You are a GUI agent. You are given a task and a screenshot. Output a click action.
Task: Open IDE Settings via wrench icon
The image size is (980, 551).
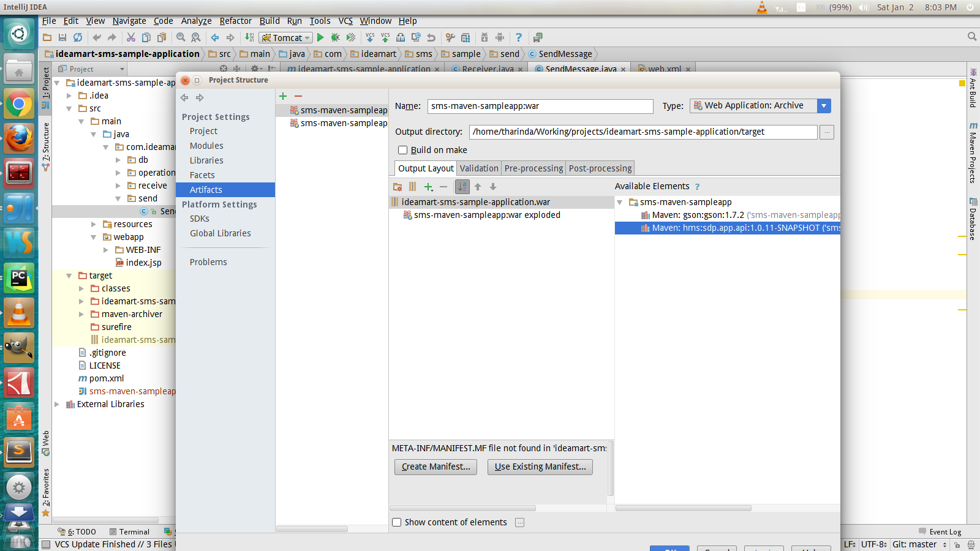coord(451,37)
